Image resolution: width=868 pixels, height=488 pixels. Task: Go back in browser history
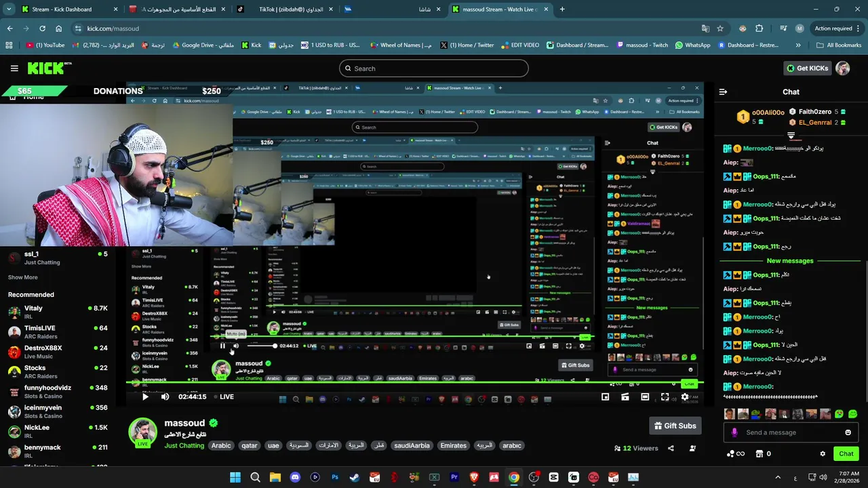(x=9, y=28)
